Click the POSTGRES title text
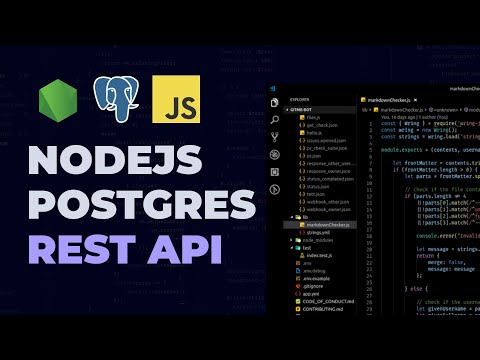480x360 pixels. [142, 204]
